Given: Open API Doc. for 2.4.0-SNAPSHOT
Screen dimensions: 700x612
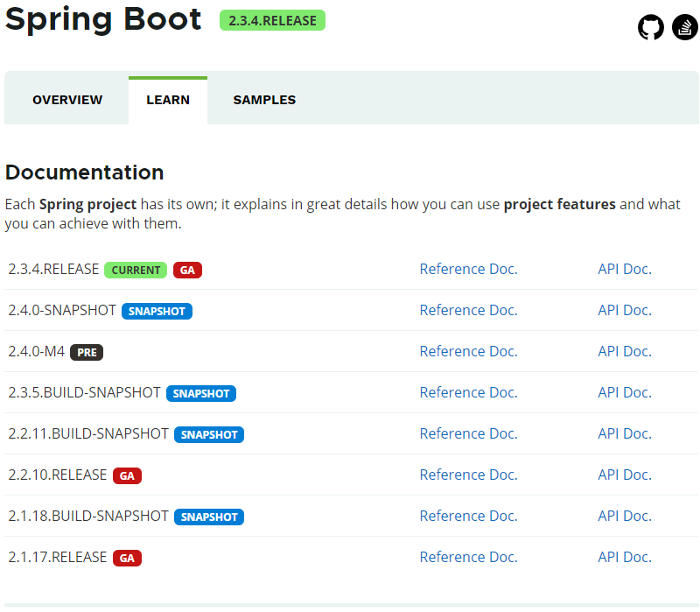Looking at the screenshot, I should point(625,311).
